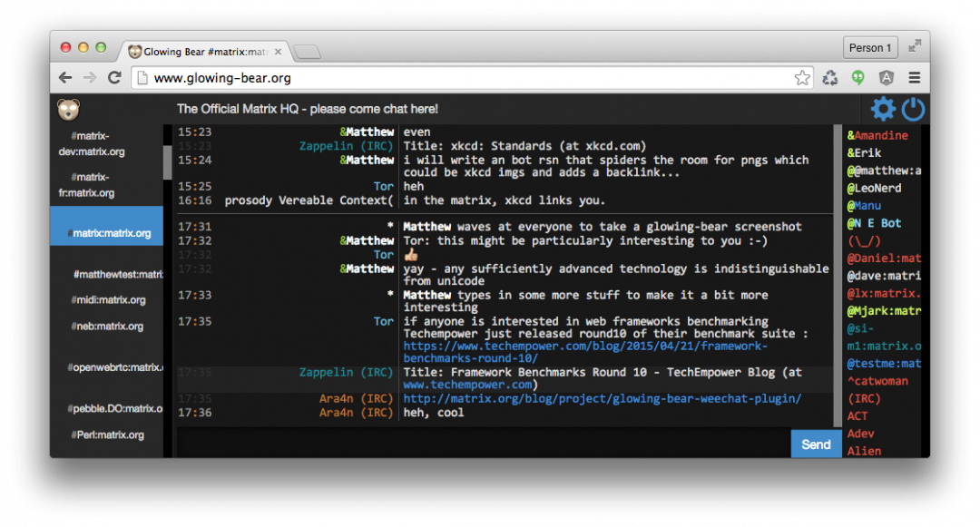This screenshot has width=980, height=527.
Task: Switch to the #neb:matrix.org buffer
Action: pos(108,327)
